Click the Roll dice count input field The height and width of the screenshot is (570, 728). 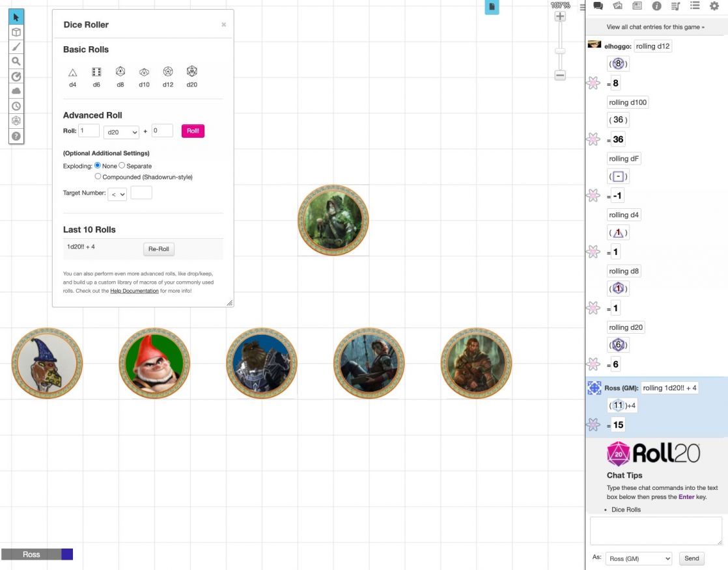click(x=89, y=131)
